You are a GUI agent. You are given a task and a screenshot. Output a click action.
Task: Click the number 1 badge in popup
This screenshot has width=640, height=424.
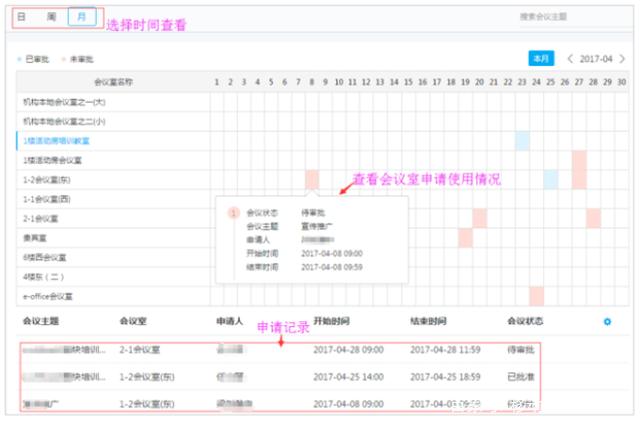click(233, 213)
